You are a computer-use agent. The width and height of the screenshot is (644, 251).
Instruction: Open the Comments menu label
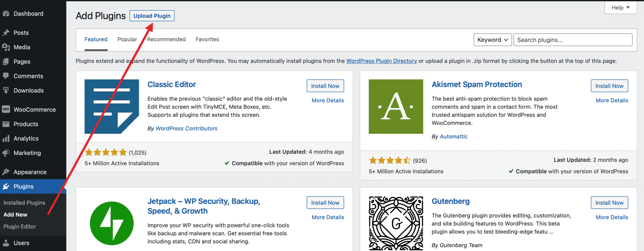[28, 76]
